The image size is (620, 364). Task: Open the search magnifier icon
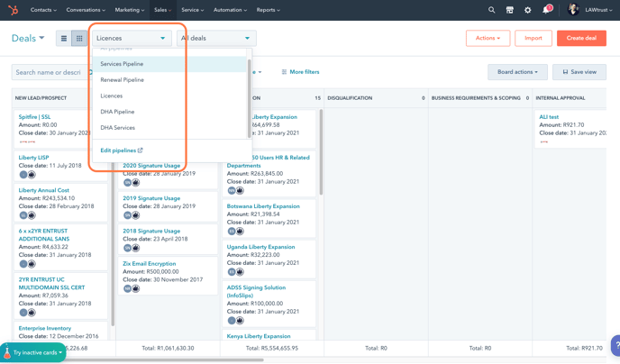491,10
